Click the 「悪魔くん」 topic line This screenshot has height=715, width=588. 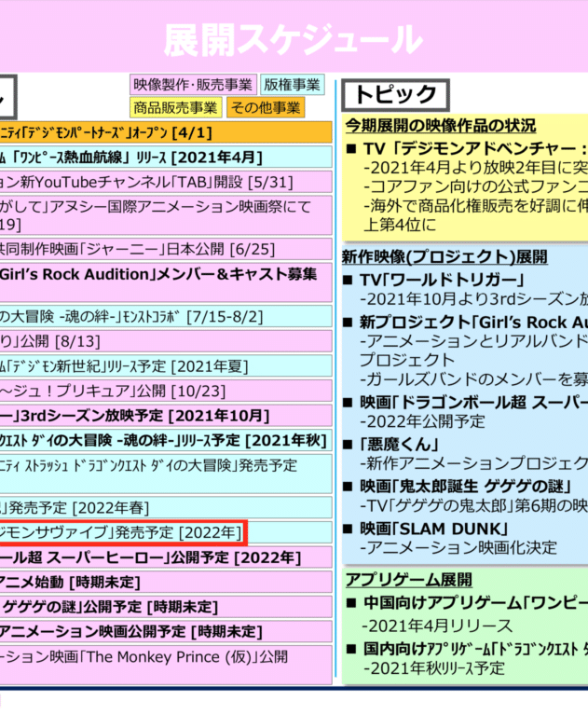point(399,444)
